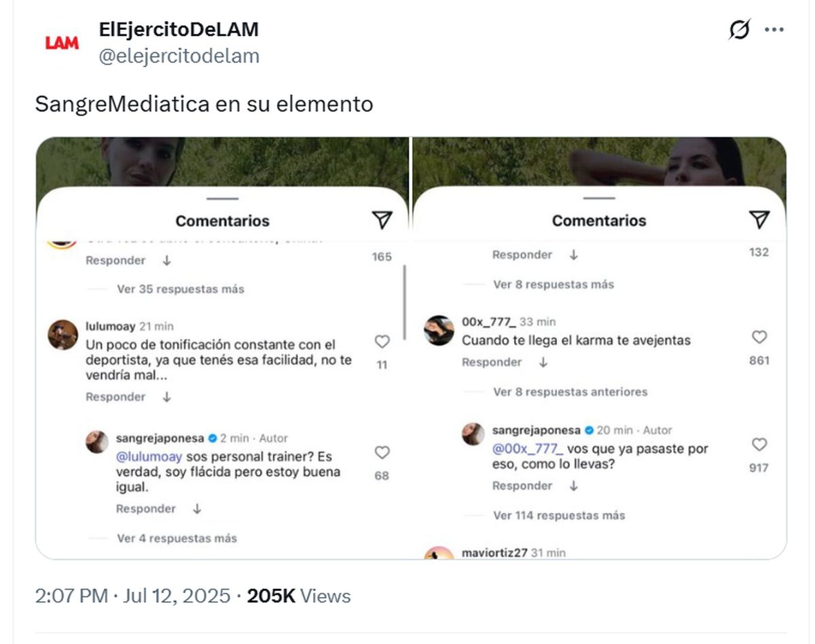Tap the share icon in left Comentarios panel

(x=382, y=219)
